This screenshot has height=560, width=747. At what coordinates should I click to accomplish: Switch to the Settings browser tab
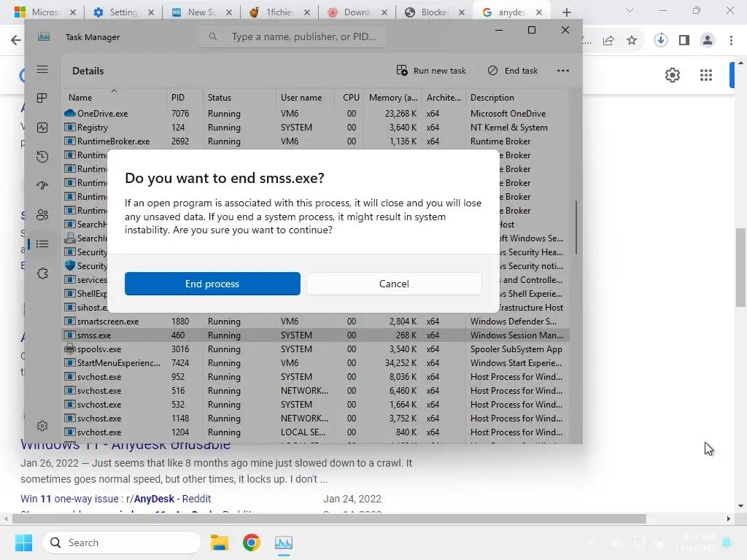pyautogui.click(x=123, y=12)
